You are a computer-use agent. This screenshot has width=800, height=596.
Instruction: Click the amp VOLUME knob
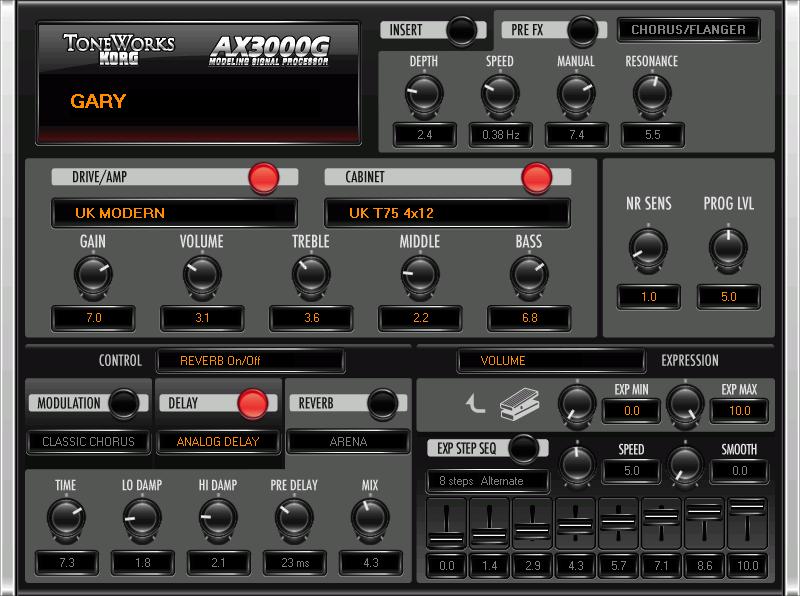[x=202, y=276]
